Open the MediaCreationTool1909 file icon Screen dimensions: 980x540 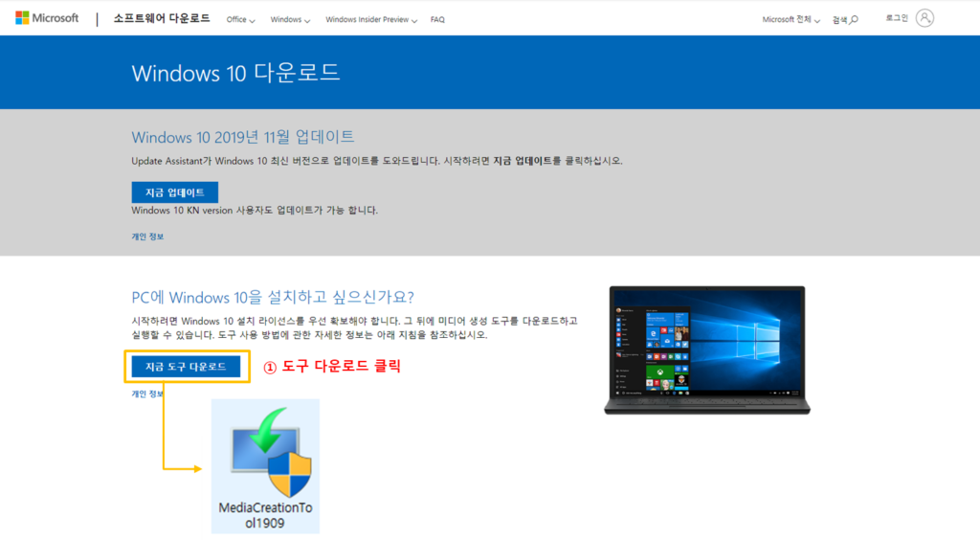coord(271,452)
